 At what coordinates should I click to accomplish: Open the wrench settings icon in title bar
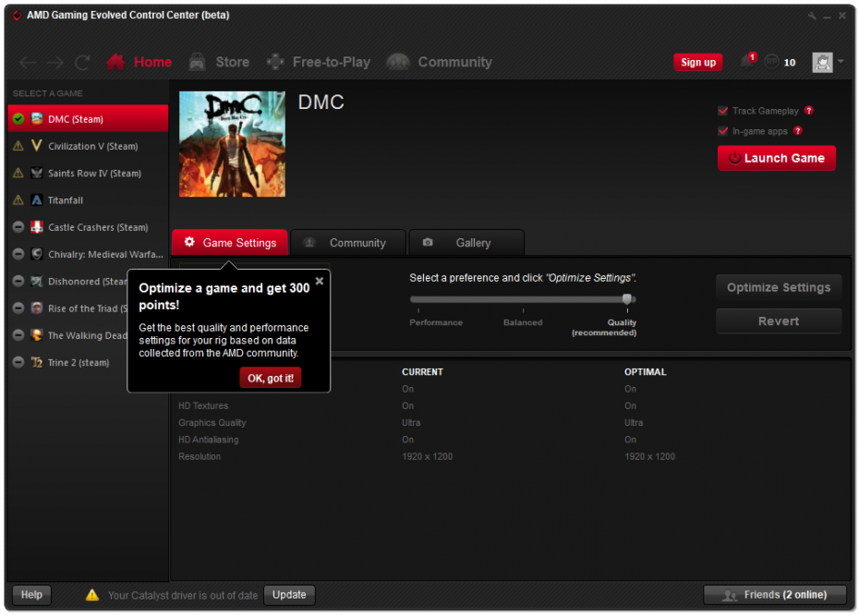[812, 16]
